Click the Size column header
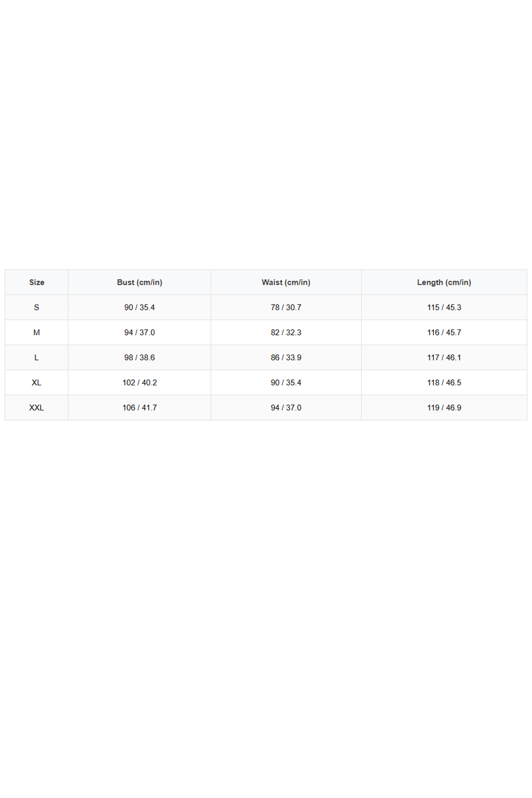The width and height of the screenshot is (532, 798). tap(37, 282)
